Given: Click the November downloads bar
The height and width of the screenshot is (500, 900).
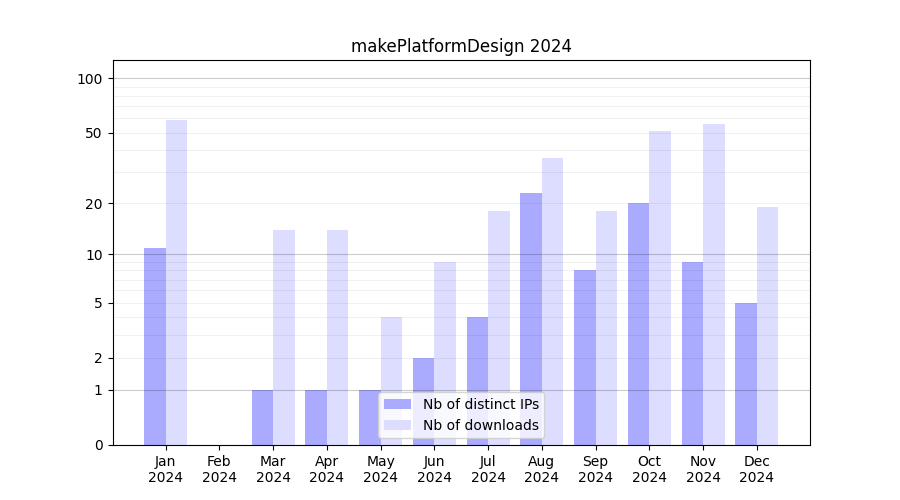Looking at the screenshot, I should point(714,284).
